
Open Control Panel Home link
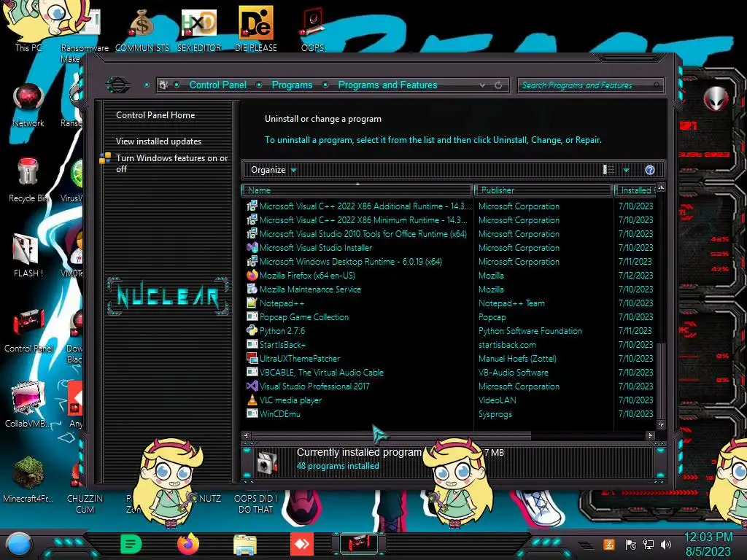pos(155,114)
